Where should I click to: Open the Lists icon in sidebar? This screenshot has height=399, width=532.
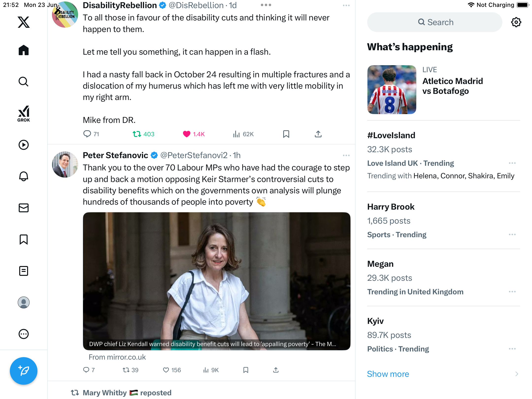tap(24, 271)
